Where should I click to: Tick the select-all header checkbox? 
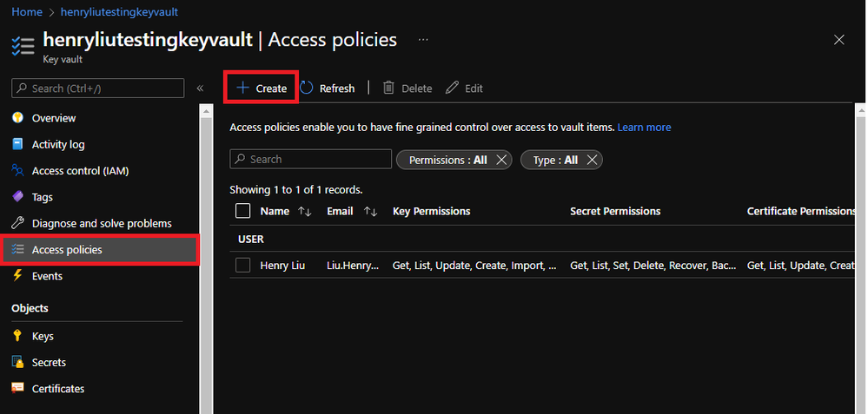point(242,211)
